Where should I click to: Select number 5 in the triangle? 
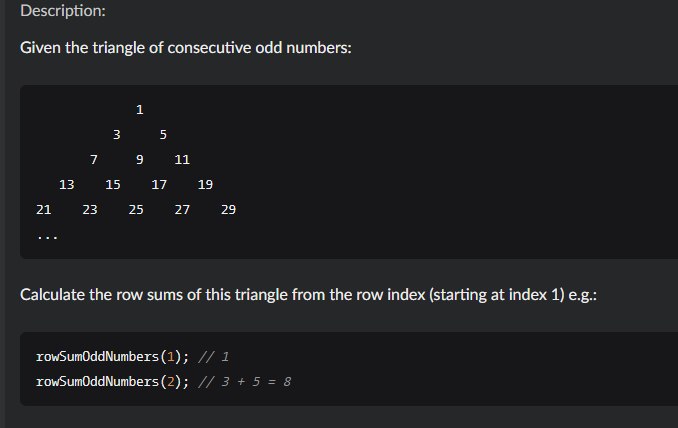[163, 133]
